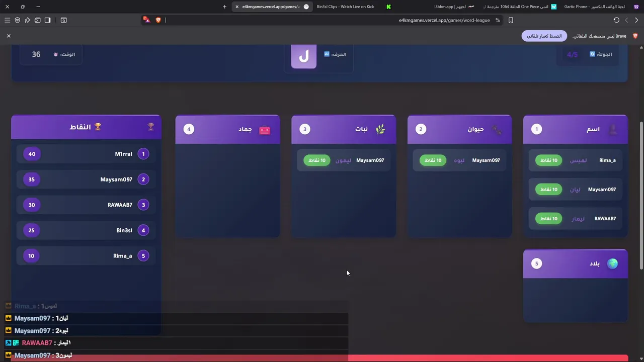Select Bin3sl in the scoreboard

coord(86,230)
